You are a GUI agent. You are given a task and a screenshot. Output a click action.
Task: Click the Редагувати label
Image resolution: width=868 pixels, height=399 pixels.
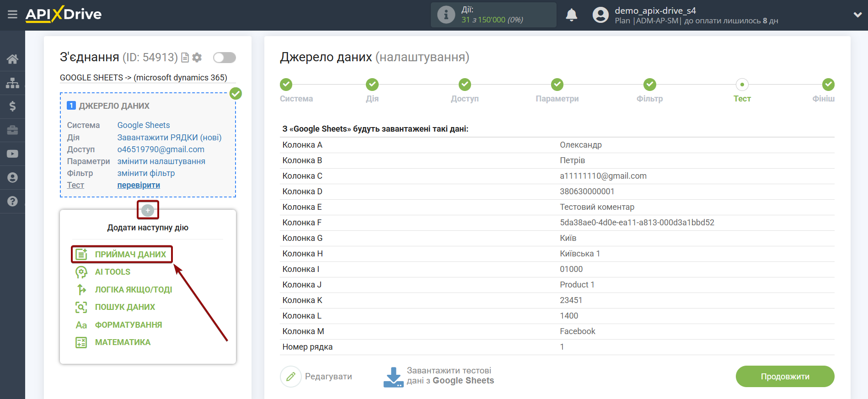tap(328, 377)
